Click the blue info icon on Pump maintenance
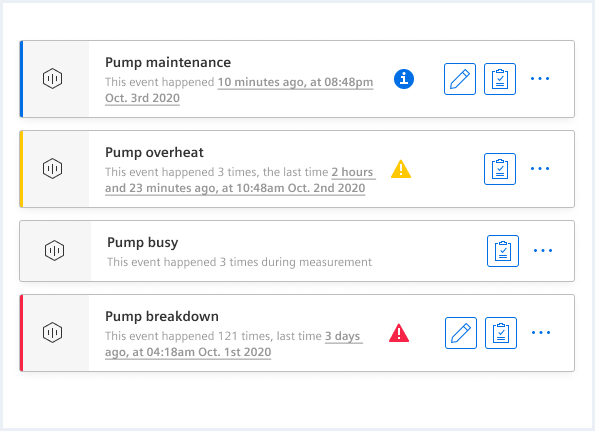This screenshot has width=595, height=431. click(404, 79)
